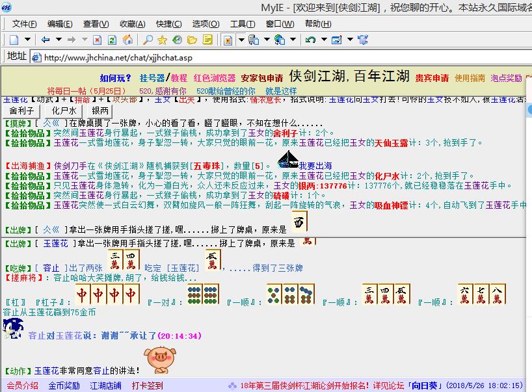The height and width of the screenshot is (392, 532).
Task: Open the 泡点奖励 link
Action: (506, 78)
